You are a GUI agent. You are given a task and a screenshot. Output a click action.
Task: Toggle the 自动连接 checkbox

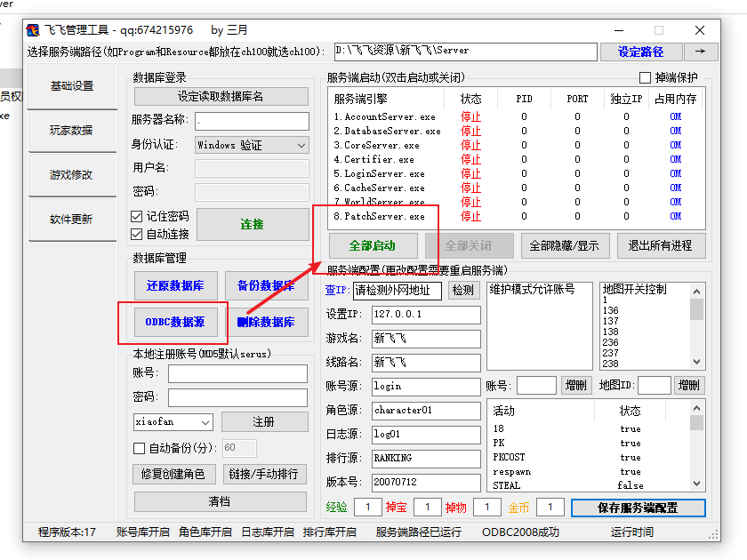[137, 234]
